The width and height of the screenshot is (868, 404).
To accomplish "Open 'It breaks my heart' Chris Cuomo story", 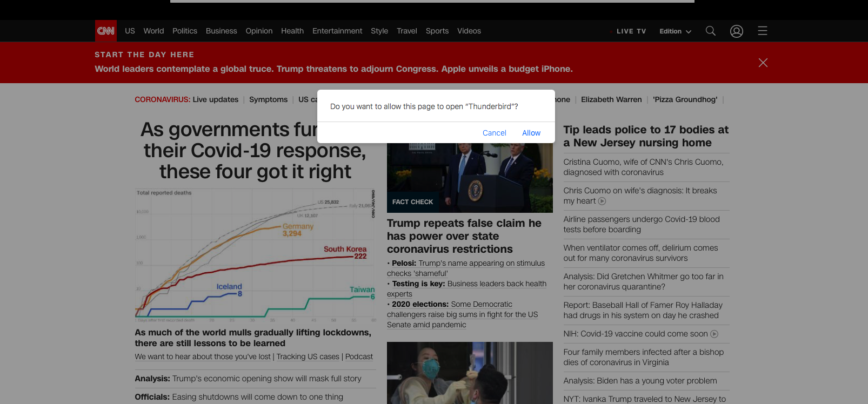I will [640, 196].
